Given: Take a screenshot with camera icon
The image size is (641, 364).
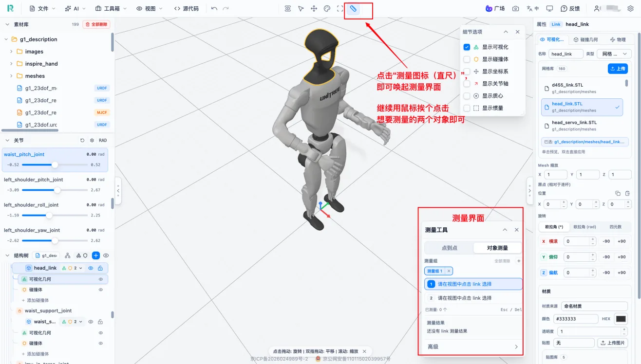Looking at the screenshot, I should pyautogui.click(x=515, y=9).
